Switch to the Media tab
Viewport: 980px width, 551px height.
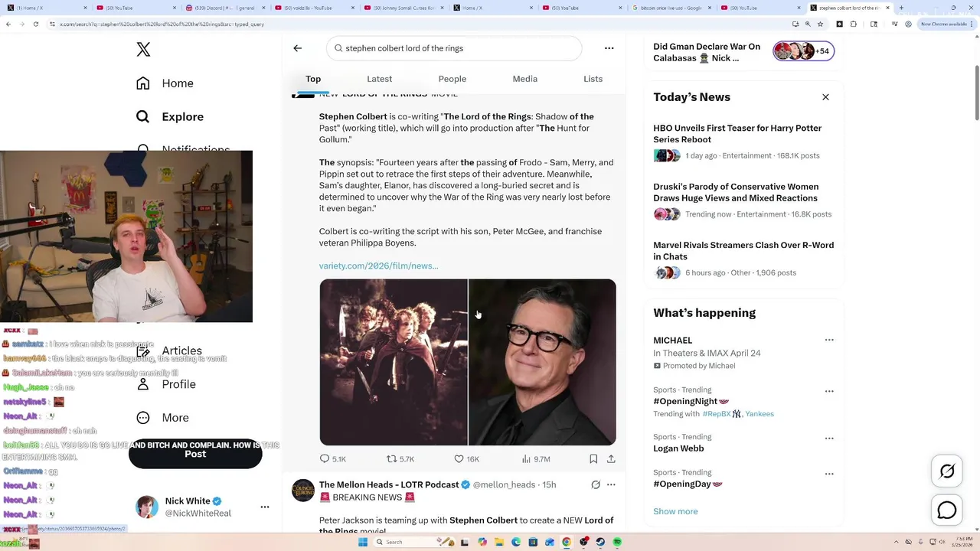(x=524, y=79)
